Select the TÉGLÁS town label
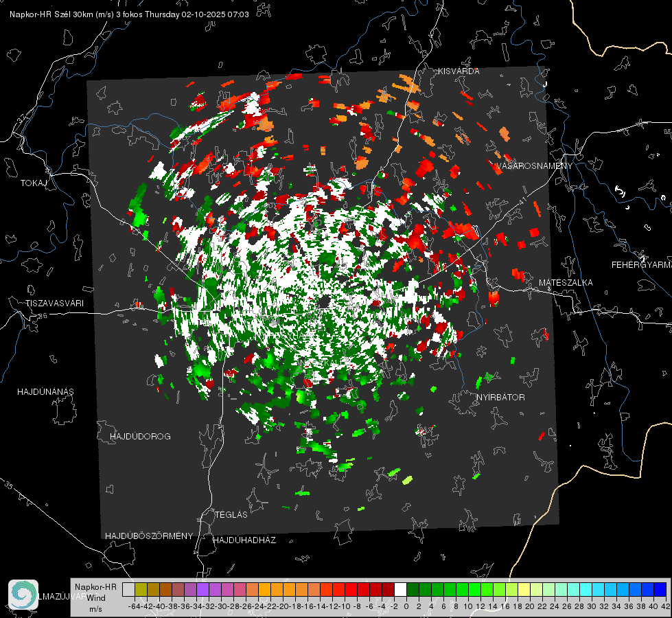 tap(231, 515)
